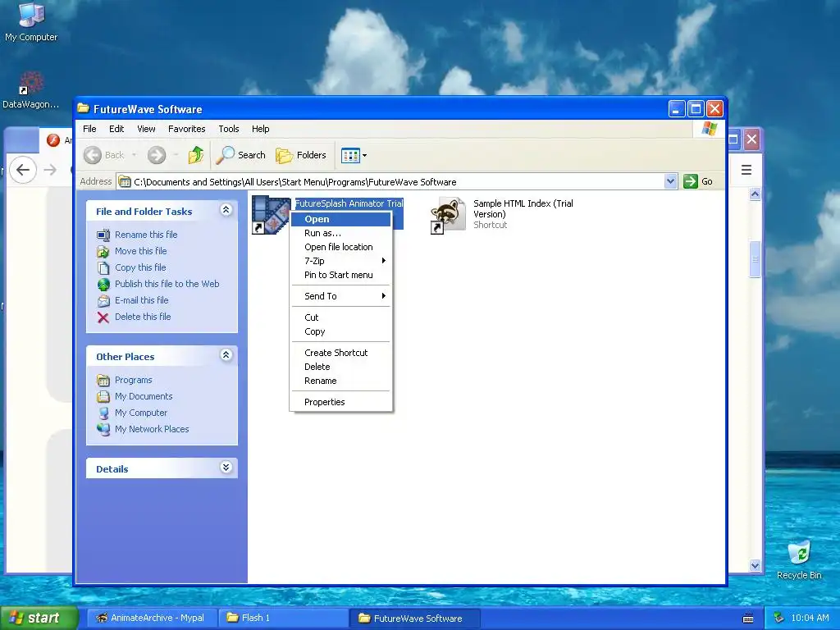This screenshot has height=630, width=840.
Task: Choose Delete in the context menu
Action: 340,367
